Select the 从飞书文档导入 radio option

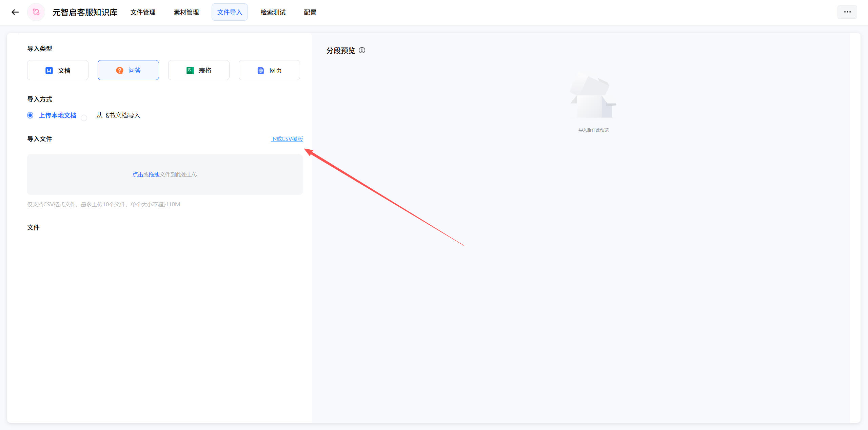84,118
